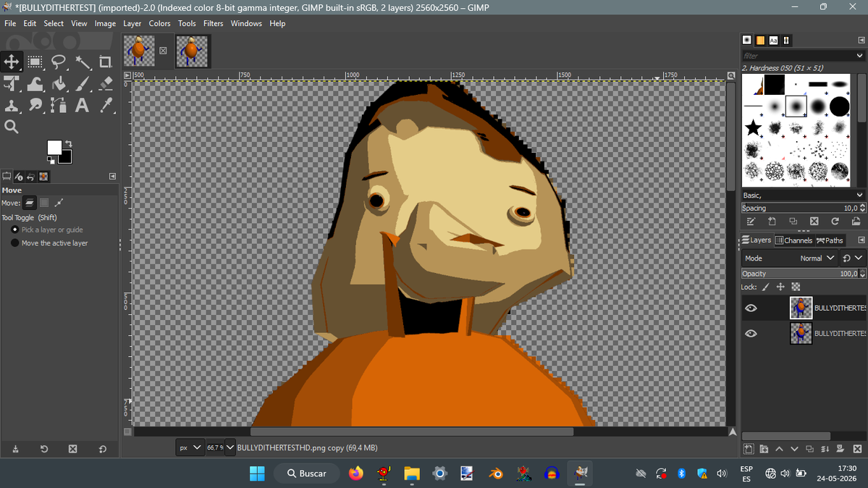Switch to the Layers tab

pyautogui.click(x=757, y=240)
